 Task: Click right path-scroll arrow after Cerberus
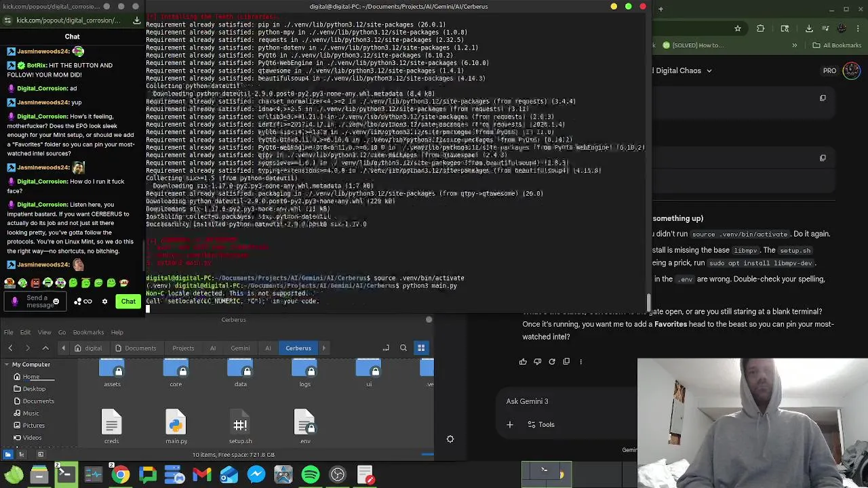pyautogui.click(x=323, y=348)
